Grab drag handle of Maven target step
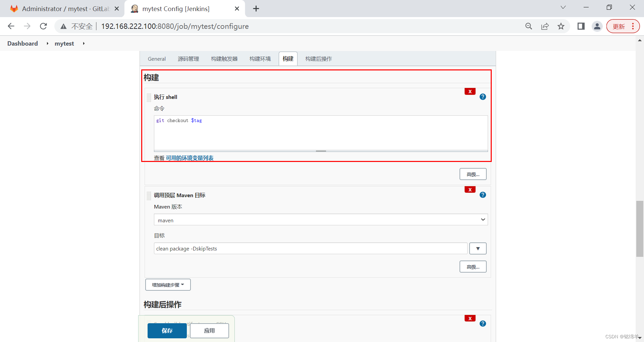 click(x=149, y=196)
